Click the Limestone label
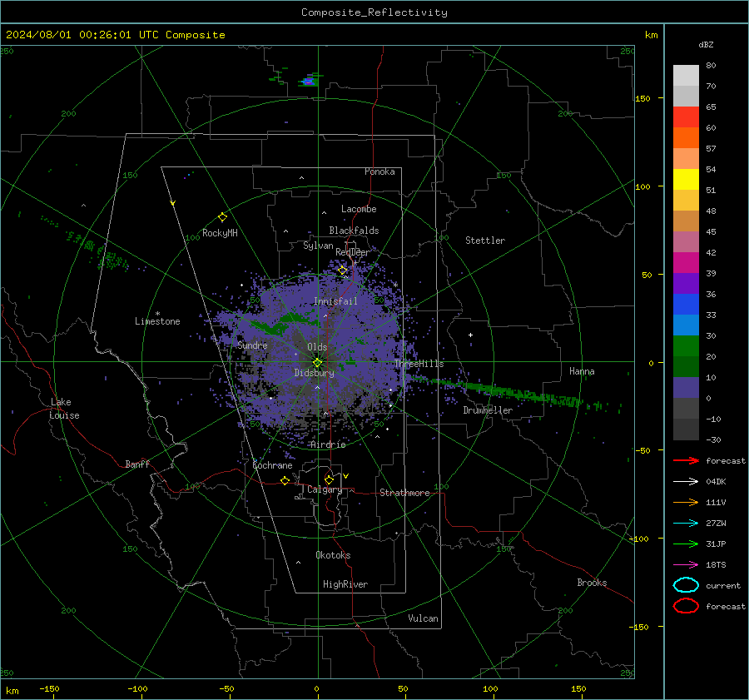This screenshot has width=749, height=700. pos(157,321)
